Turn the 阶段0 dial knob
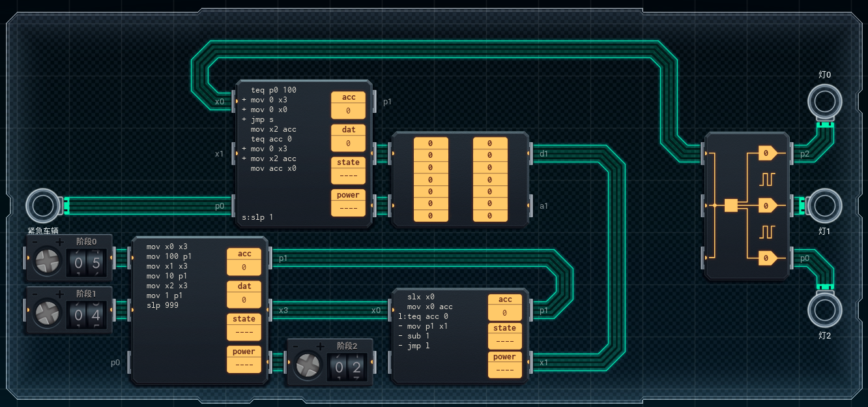The image size is (868, 407). (x=47, y=263)
